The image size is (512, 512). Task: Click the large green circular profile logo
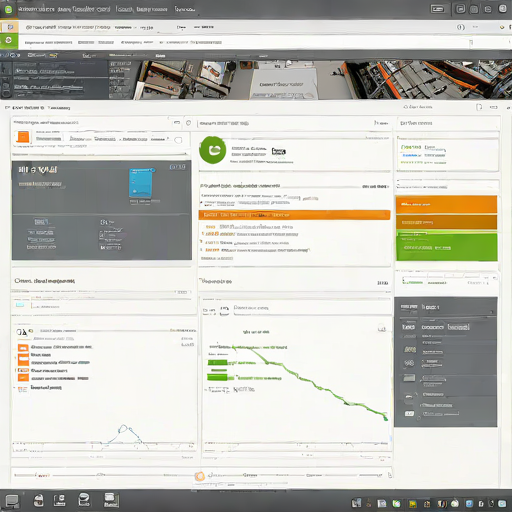[x=212, y=150]
